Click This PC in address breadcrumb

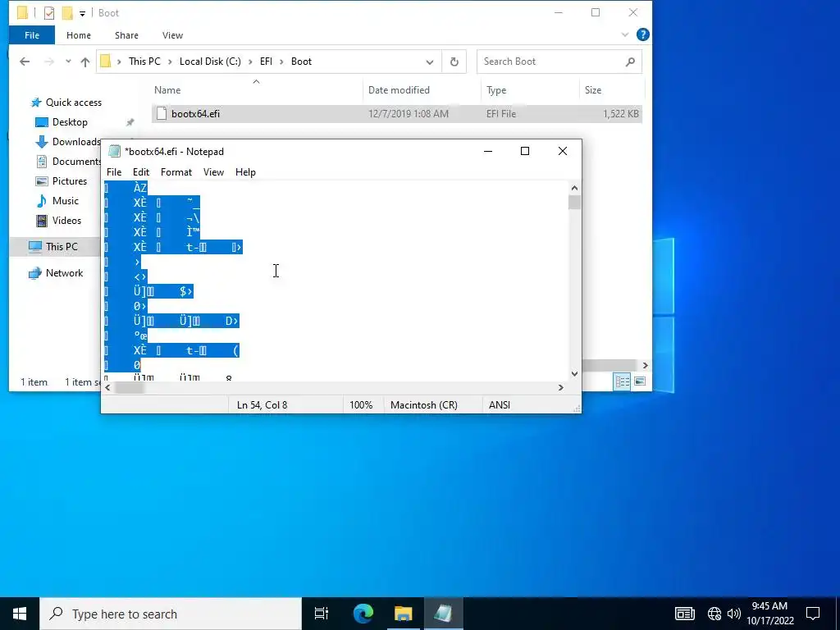pos(144,62)
